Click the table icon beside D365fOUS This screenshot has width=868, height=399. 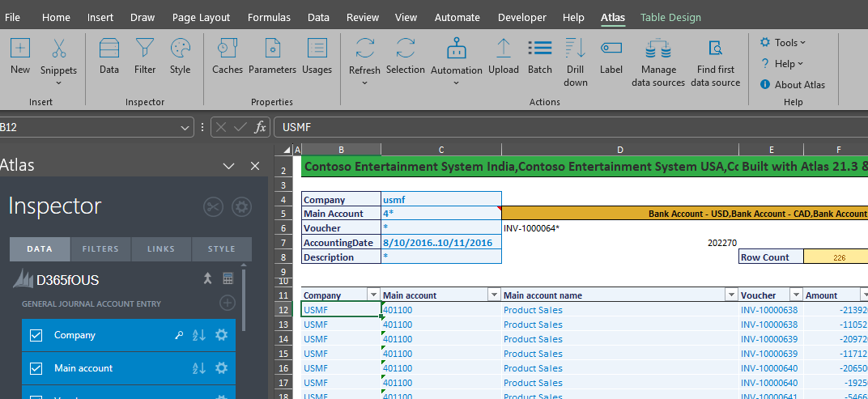coord(228,279)
